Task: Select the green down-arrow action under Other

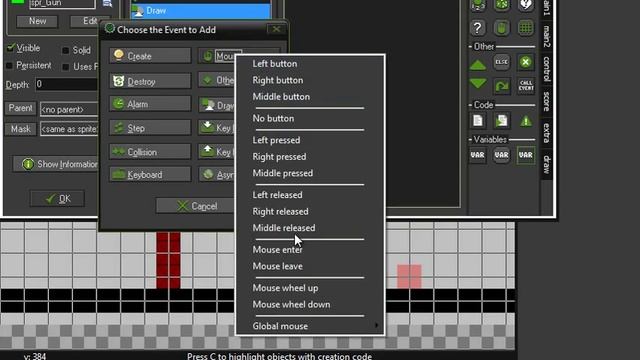Action: [478, 84]
